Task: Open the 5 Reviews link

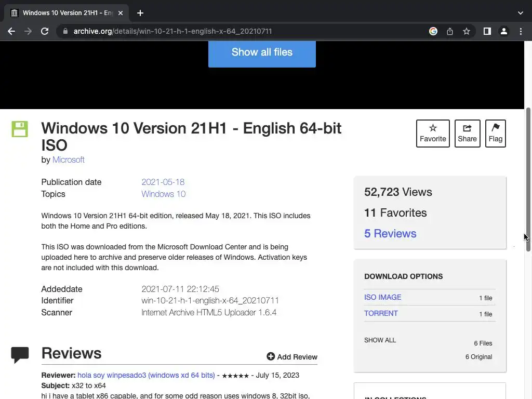Action: point(390,233)
